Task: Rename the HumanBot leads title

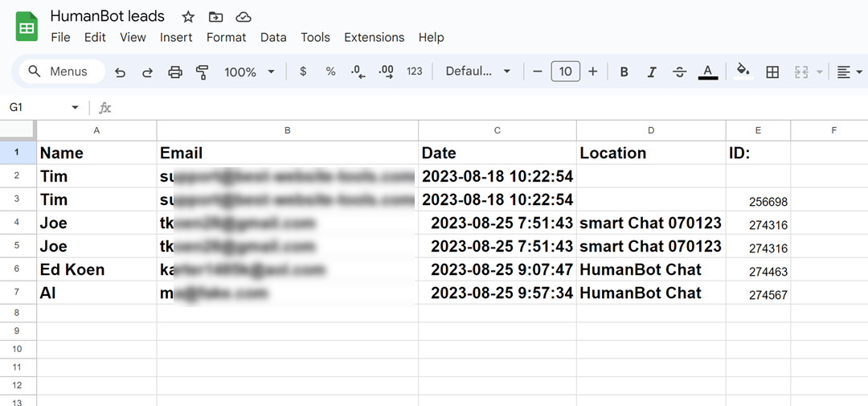Action: tap(108, 16)
